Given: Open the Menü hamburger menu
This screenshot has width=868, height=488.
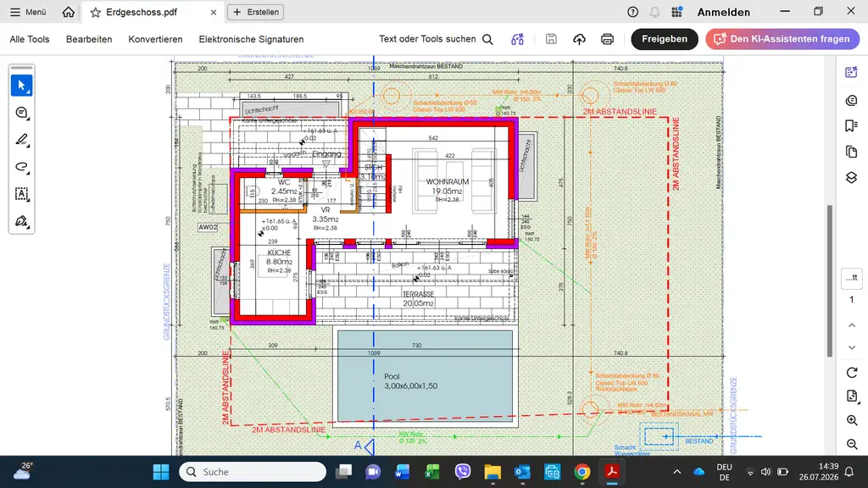Looking at the screenshot, I should click(28, 12).
